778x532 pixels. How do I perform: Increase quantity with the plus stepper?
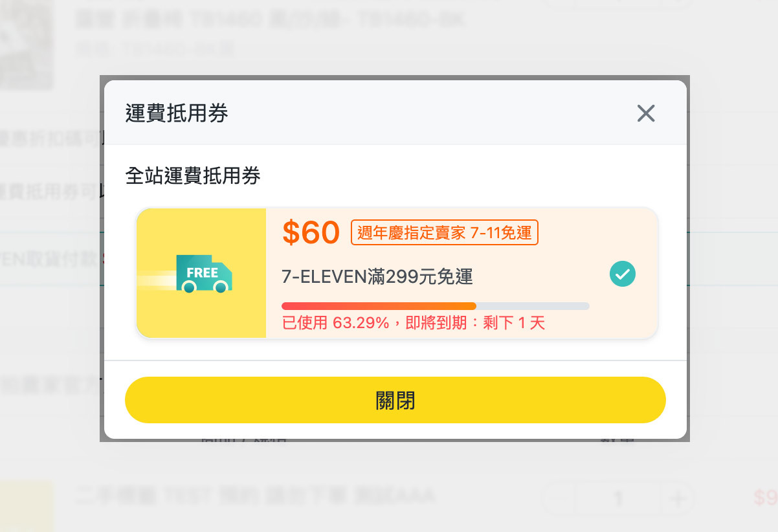tap(678, 499)
